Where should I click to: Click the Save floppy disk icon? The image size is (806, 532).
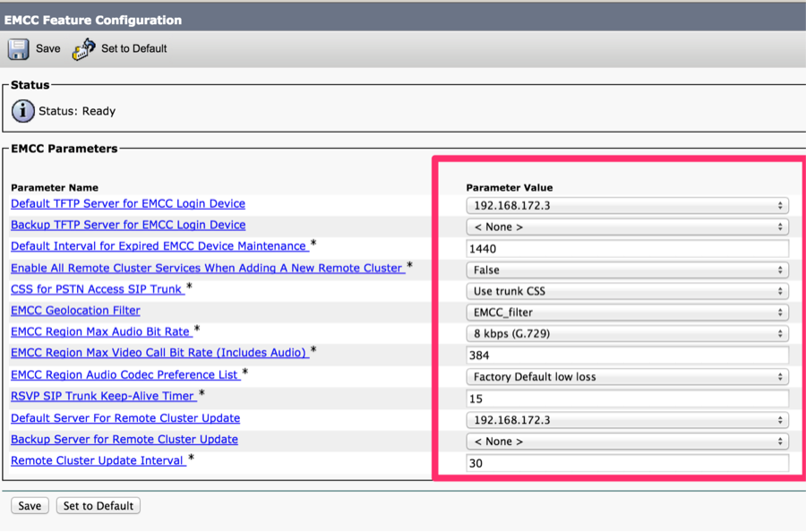coord(19,49)
